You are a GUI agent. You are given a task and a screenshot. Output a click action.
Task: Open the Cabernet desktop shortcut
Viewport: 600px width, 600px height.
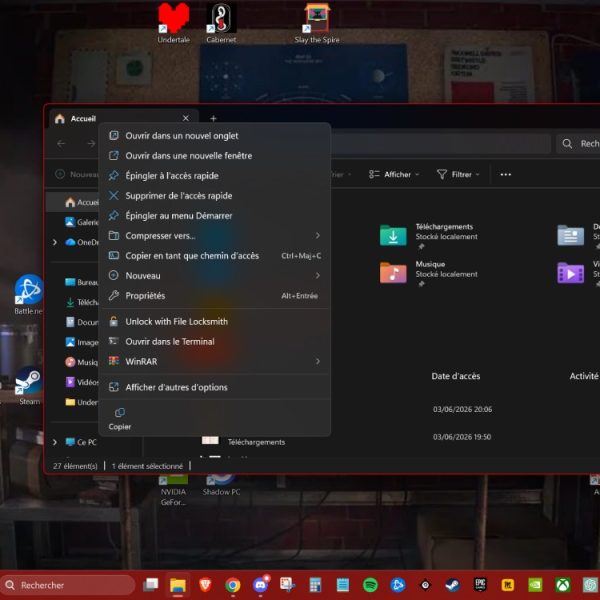[221, 23]
